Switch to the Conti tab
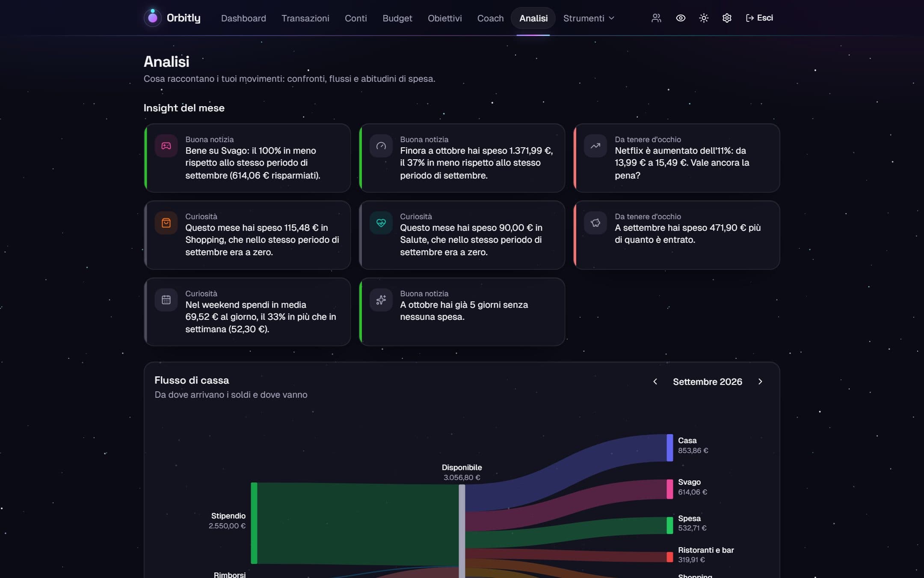Screen dimensions: 924x578 click(356, 18)
